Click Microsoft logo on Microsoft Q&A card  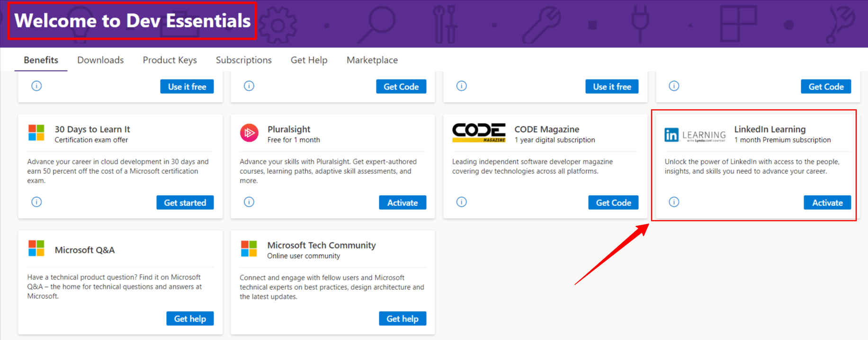36,248
